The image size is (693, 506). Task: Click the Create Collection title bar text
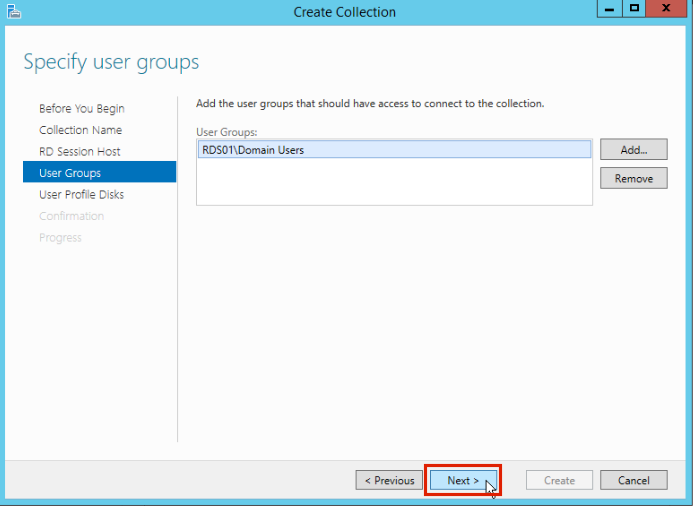345,12
